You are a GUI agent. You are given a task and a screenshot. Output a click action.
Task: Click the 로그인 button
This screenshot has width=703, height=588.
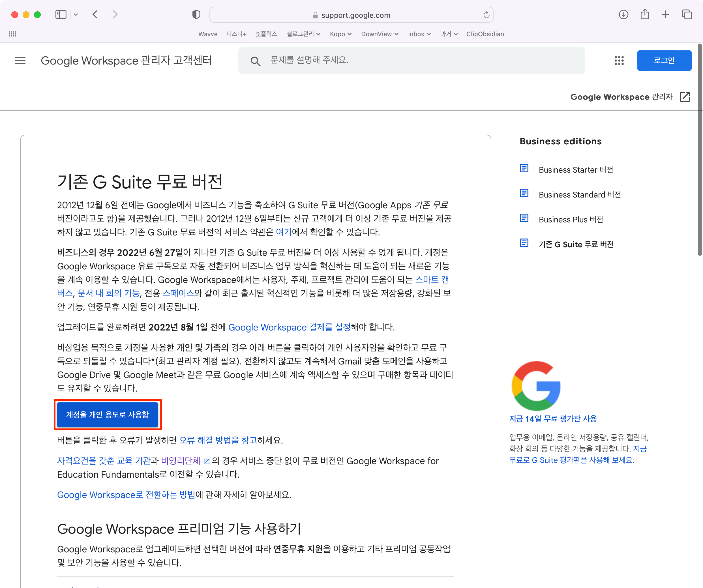pos(664,61)
